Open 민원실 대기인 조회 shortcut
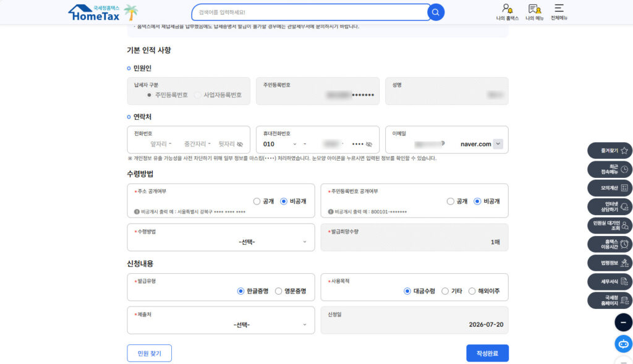The height and width of the screenshot is (364, 633). (x=610, y=225)
